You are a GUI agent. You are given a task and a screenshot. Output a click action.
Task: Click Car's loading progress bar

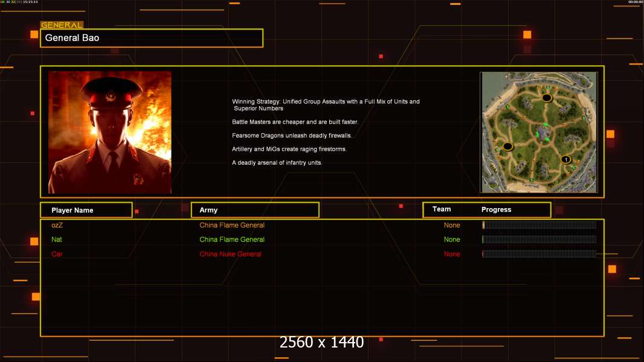click(x=539, y=254)
